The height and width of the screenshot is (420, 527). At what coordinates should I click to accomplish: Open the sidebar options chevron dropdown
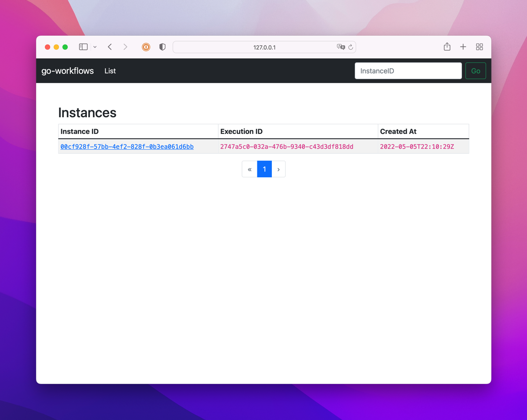pos(95,47)
